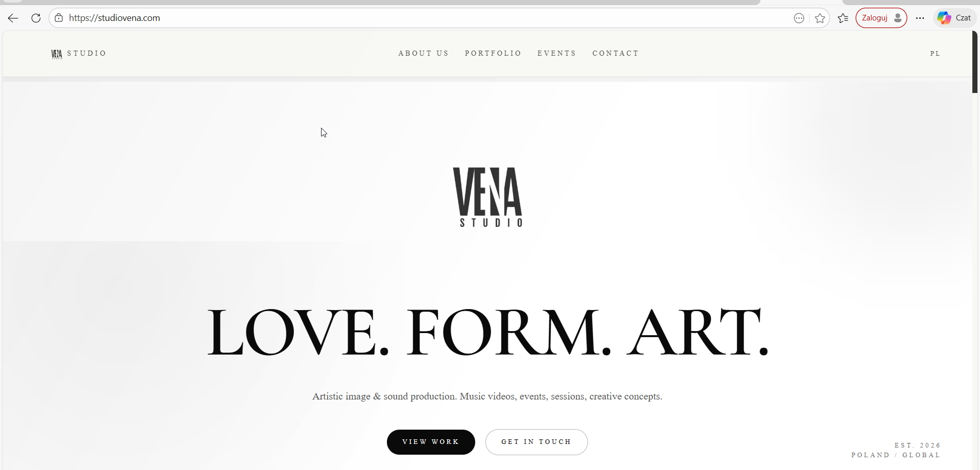
Task: Navigate to CONTACT page
Action: point(616,54)
